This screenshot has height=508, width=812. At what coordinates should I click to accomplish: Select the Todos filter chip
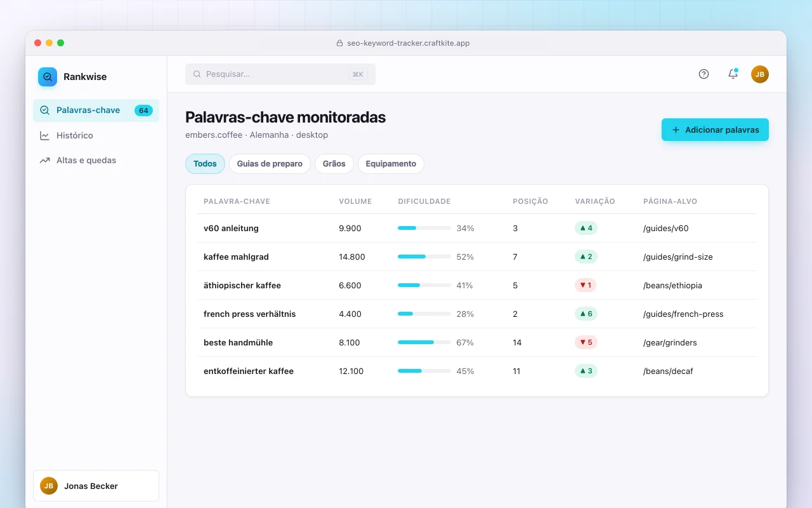205,164
